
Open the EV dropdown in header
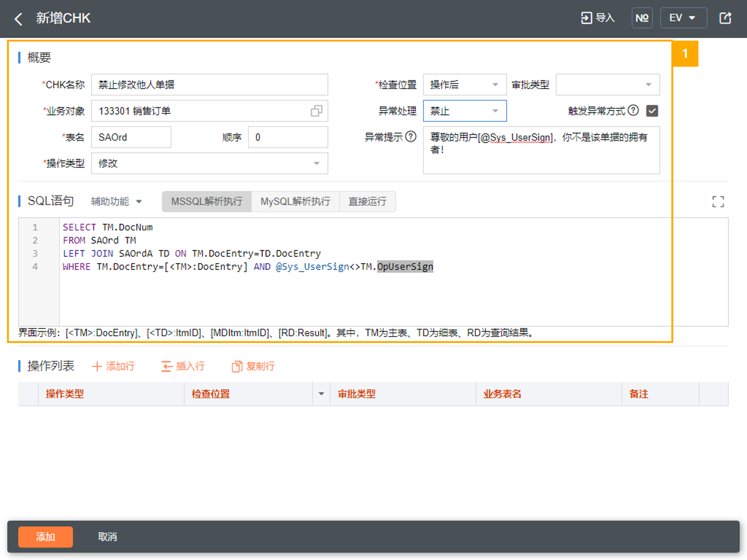tap(684, 18)
